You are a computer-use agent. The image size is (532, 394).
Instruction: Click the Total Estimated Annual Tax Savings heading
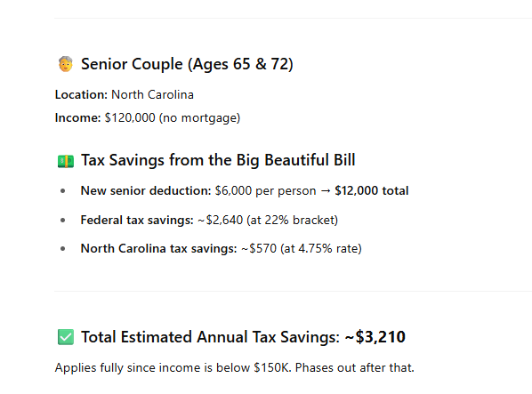pos(210,337)
